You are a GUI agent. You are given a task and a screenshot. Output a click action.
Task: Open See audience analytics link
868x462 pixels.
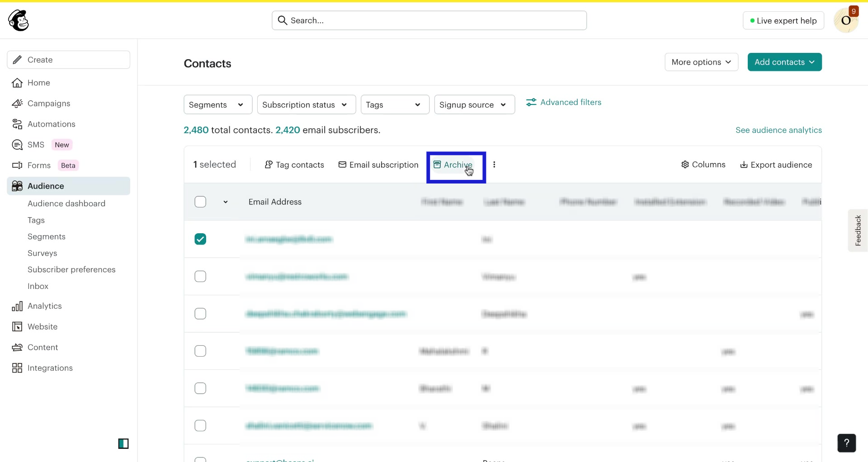tap(778, 130)
